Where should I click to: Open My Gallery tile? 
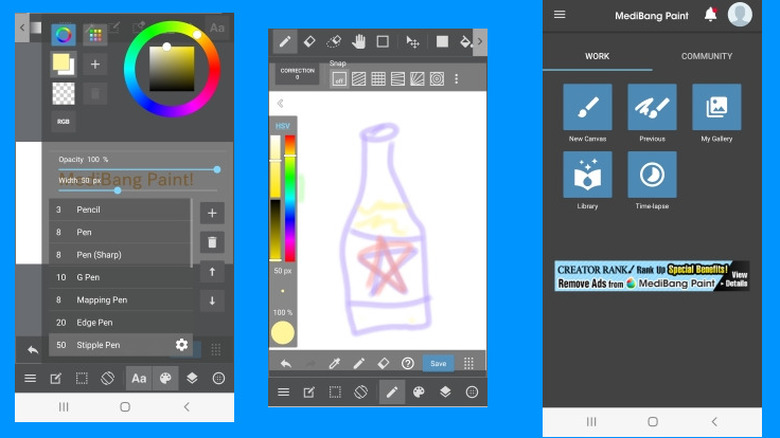[716, 107]
